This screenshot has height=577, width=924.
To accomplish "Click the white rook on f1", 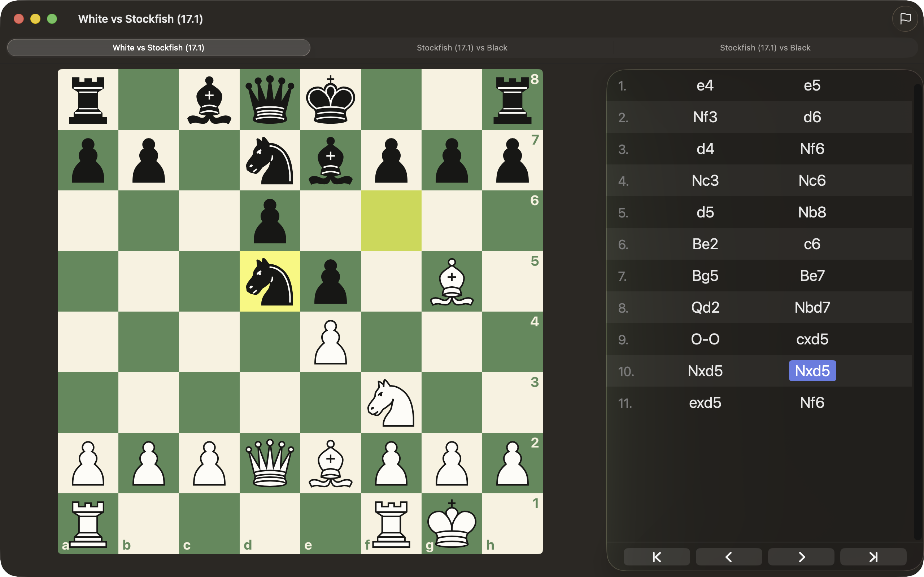I will (391, 524).
